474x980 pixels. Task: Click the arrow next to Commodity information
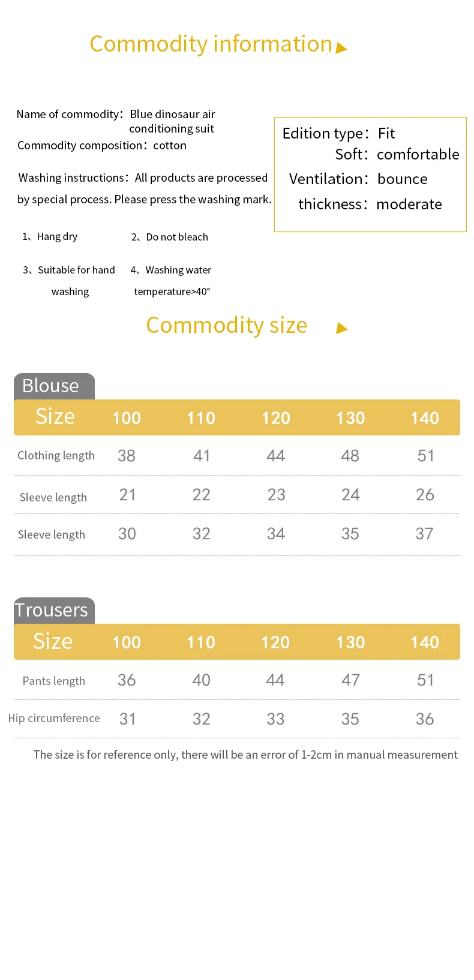point(341,48)
